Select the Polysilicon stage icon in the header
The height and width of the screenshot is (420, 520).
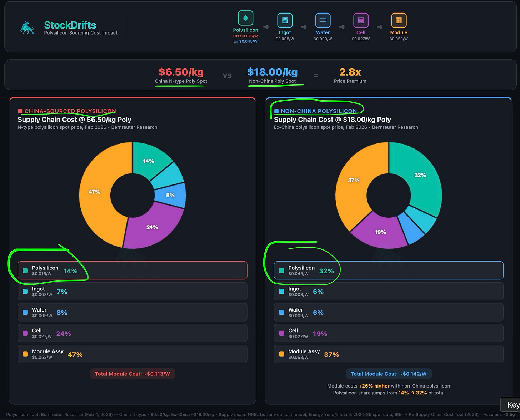pyautogui.click(x=245, y=18)
